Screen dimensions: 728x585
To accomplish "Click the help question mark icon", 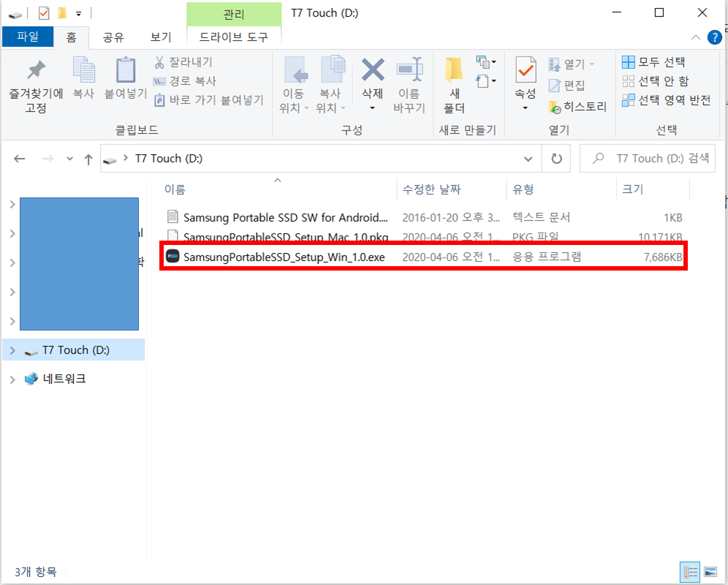I will (x=714, y=37).
